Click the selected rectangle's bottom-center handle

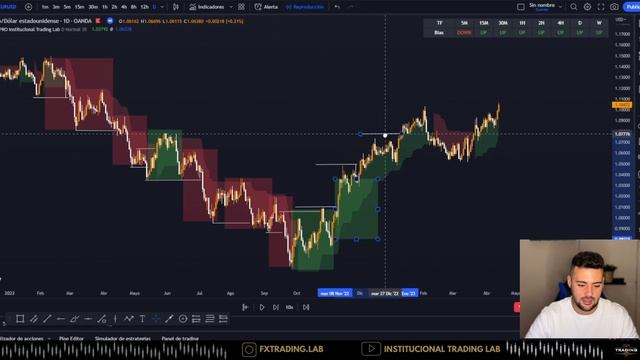(x=356, y=239)
